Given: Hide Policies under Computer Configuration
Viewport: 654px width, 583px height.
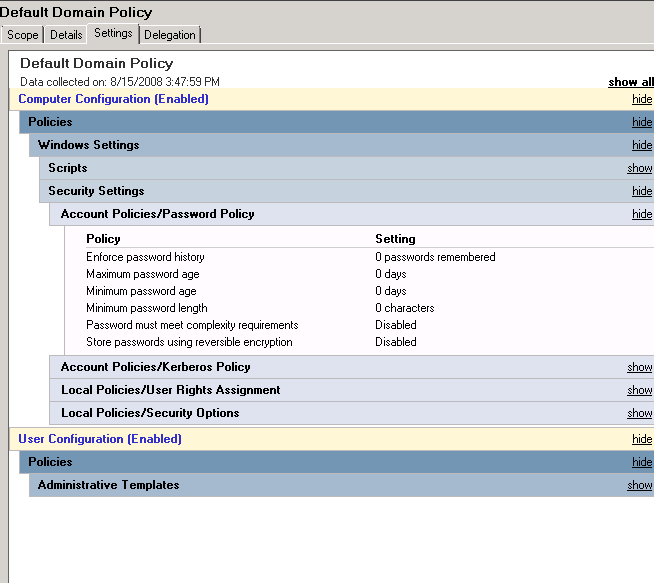Looking at the screenshot, I should coord(642,122).
